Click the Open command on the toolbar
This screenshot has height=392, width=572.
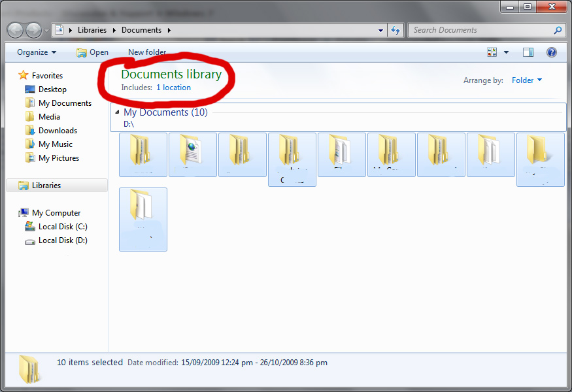click(93, 52)
